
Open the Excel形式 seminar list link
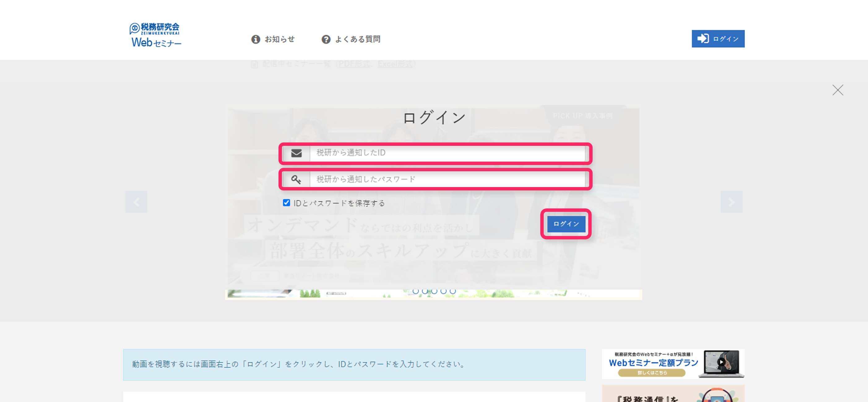395,64
